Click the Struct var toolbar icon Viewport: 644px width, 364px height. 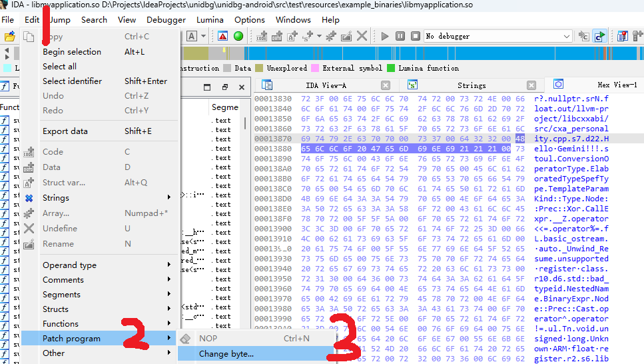[x=292, y=36]
